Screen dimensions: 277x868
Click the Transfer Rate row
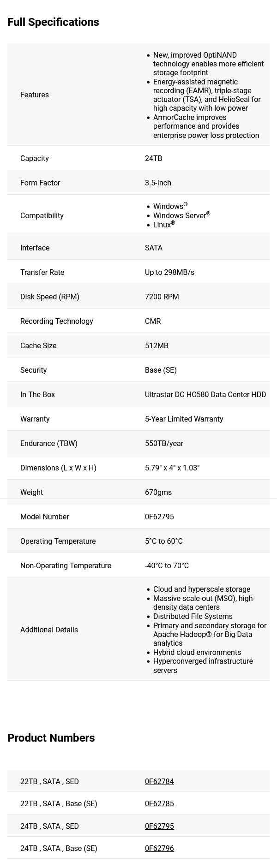pos(138,272)
